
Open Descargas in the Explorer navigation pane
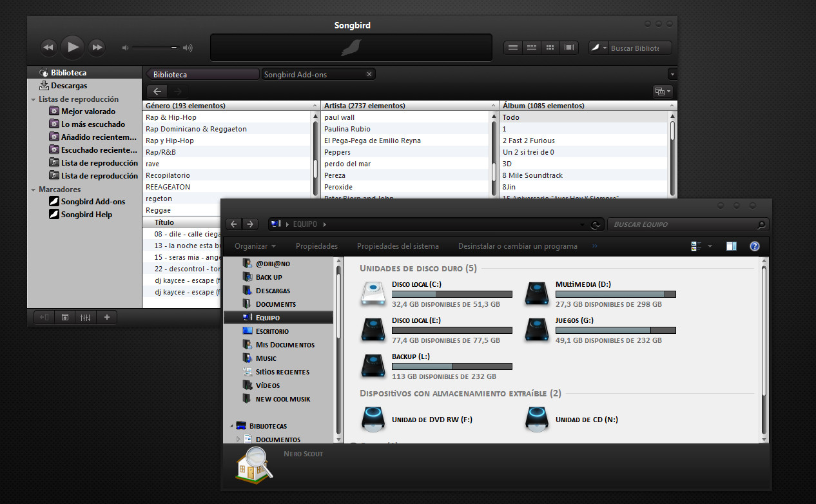point(272,291)
